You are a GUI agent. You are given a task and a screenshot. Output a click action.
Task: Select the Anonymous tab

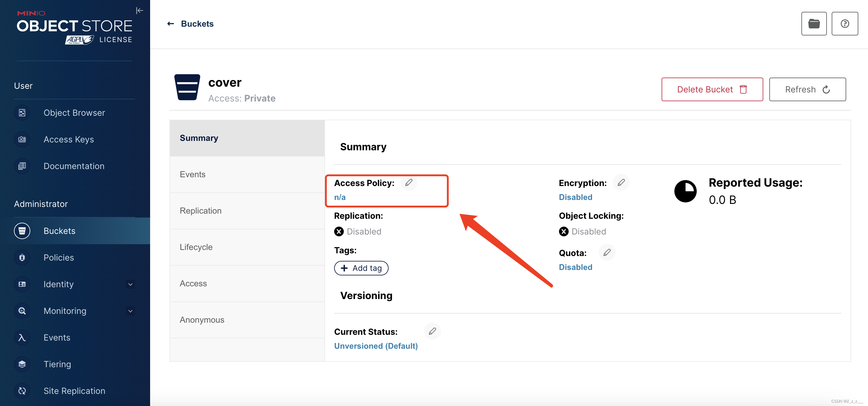pos(202,320)
